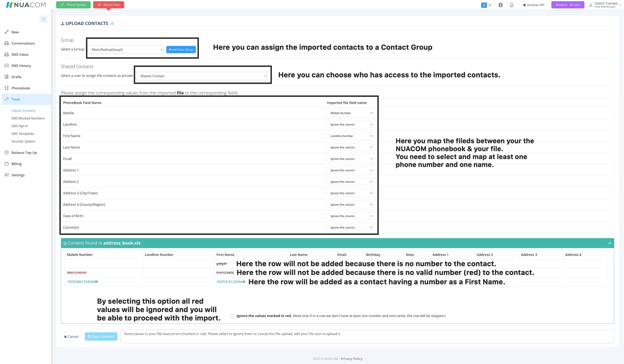This screenshot has width=624, height=364.
Task: Open the help lifebuoy icon
Action: [x=500, y=5]
